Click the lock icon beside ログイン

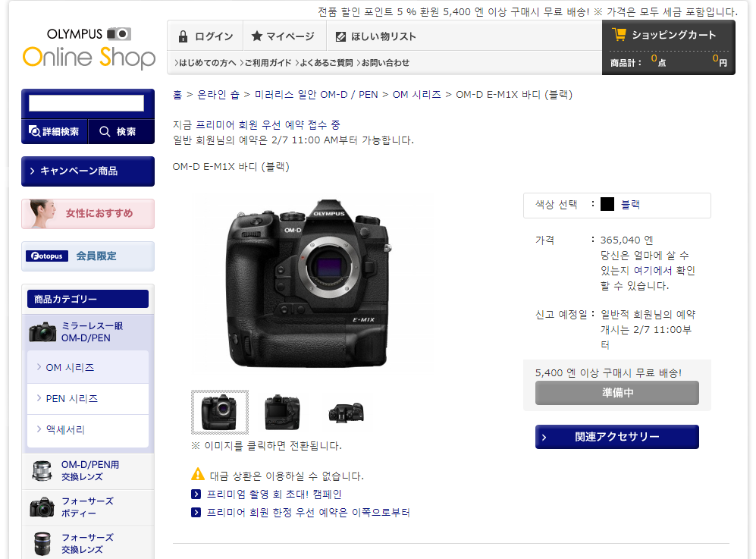click(x=183, y=36)
